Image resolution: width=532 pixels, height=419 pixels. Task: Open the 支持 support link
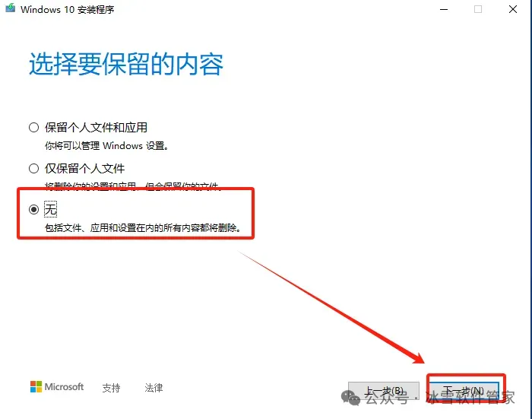[x=111, y=388]
